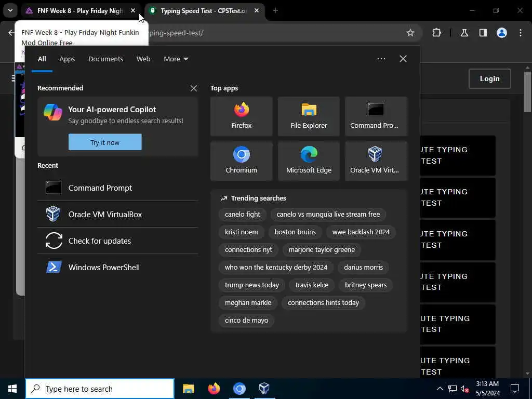Switch to the Web search tab
Image resolution: width=532 pixels, height=399 pixels.
tap(143, 59)
